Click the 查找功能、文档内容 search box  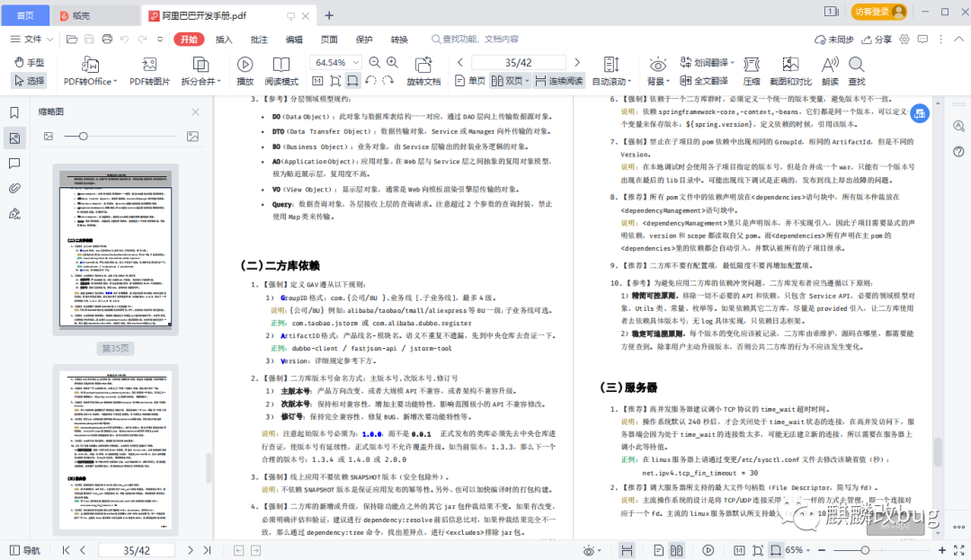coord(476,39)
